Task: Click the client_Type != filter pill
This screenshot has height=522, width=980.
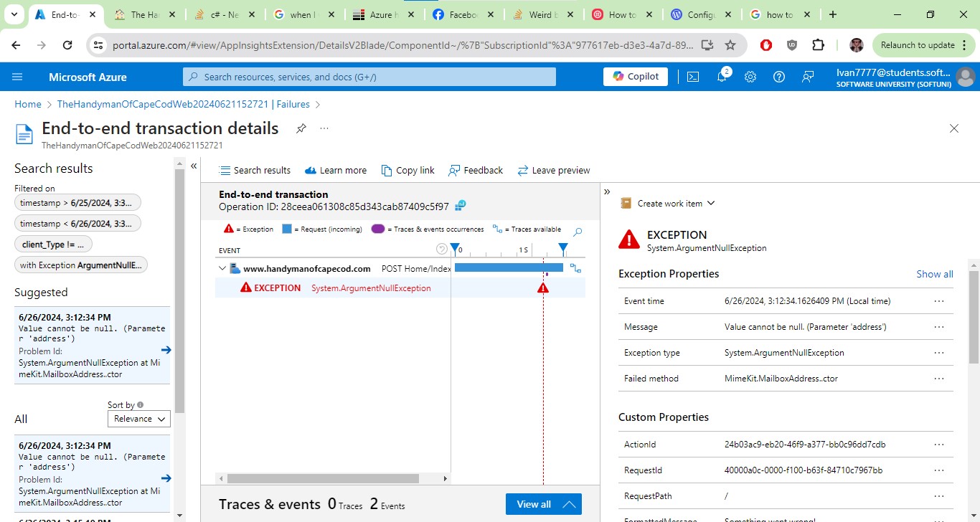Action: [53, 245]
